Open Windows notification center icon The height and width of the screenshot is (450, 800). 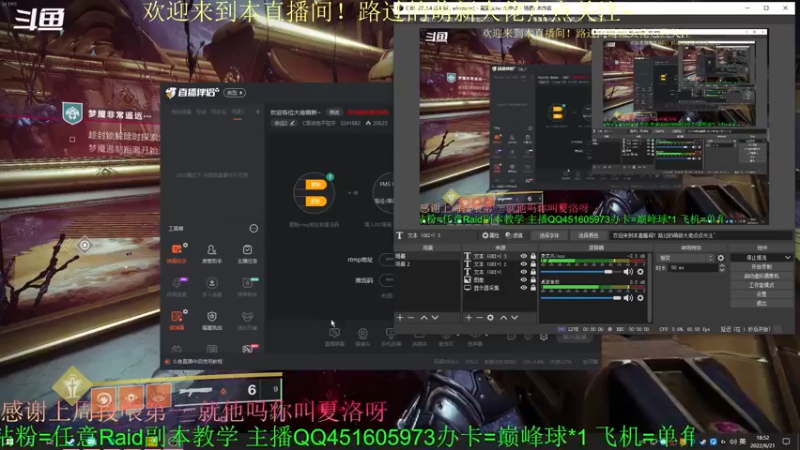(x=786, y=441)
